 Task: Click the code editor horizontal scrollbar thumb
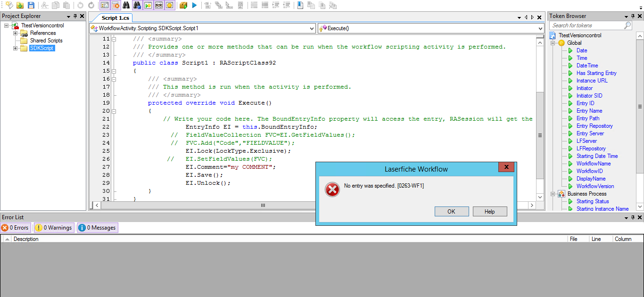point(263,205)
